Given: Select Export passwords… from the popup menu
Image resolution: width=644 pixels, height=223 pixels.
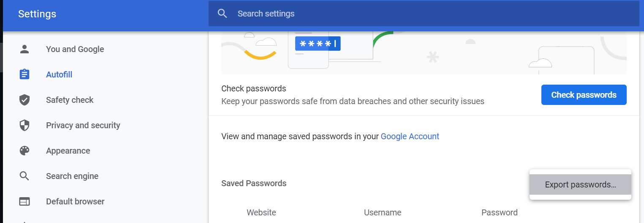Looking at the screenshot, I should [x=580, y=184].
